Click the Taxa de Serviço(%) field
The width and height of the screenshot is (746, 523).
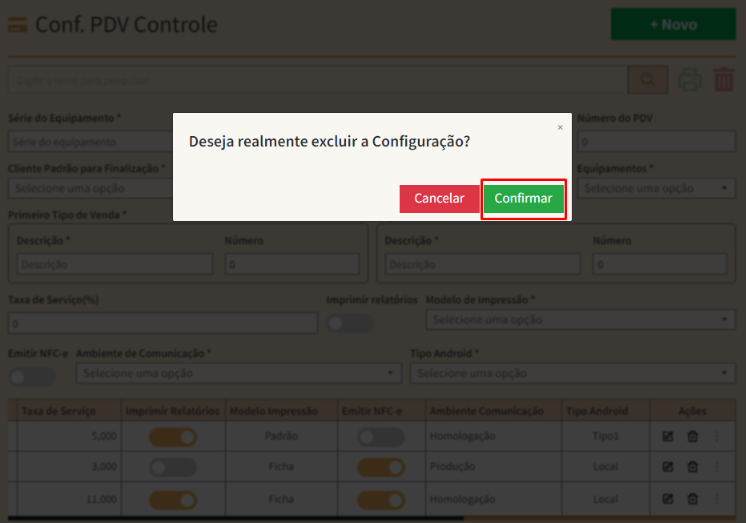coord(163,324)
